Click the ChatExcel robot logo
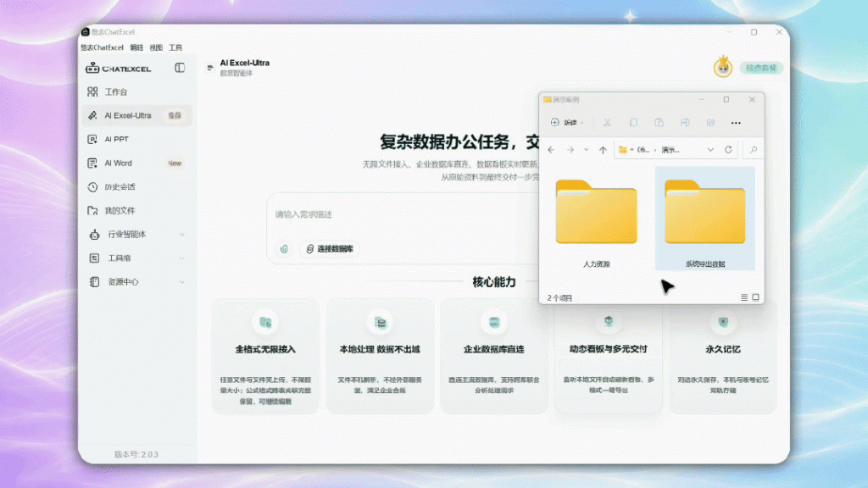868x488 pixels. click(92, 68)
